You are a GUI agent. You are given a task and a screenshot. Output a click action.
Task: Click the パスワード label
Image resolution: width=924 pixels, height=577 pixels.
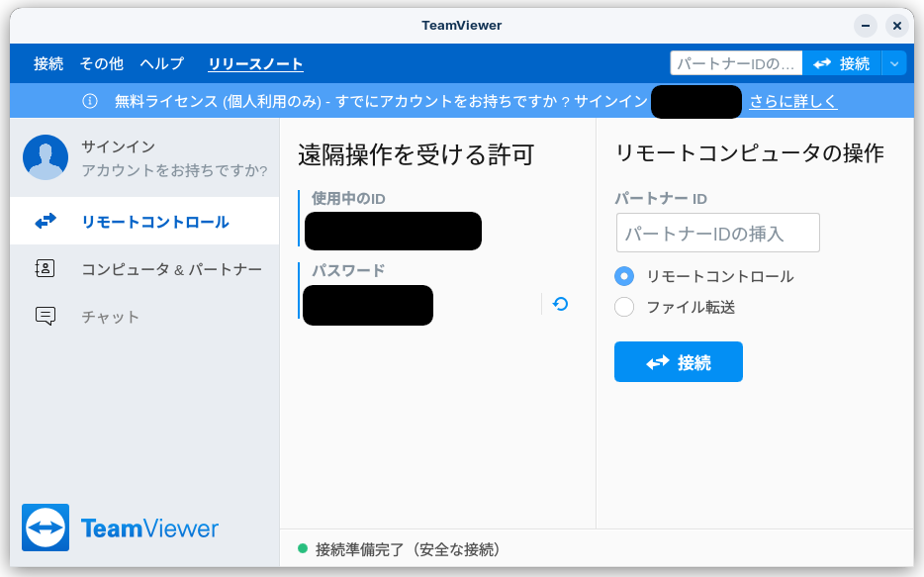(348, 270)
